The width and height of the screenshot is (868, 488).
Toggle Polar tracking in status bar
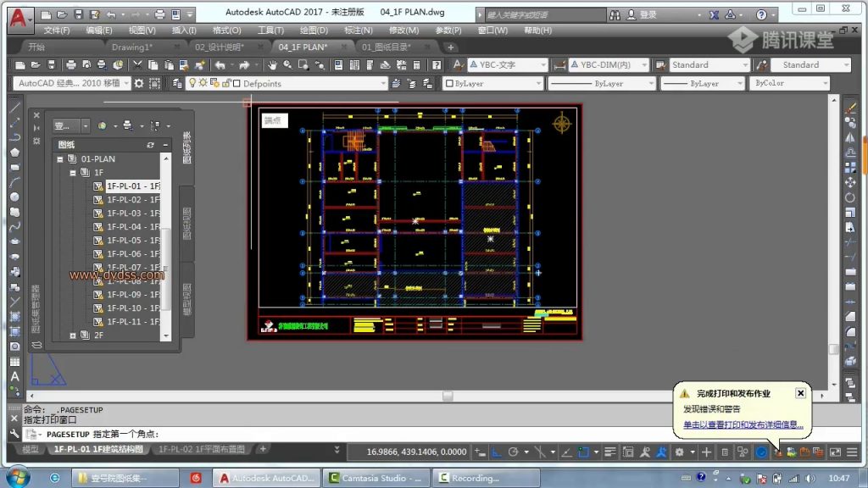pyautogui.click(x=513, y=452)
